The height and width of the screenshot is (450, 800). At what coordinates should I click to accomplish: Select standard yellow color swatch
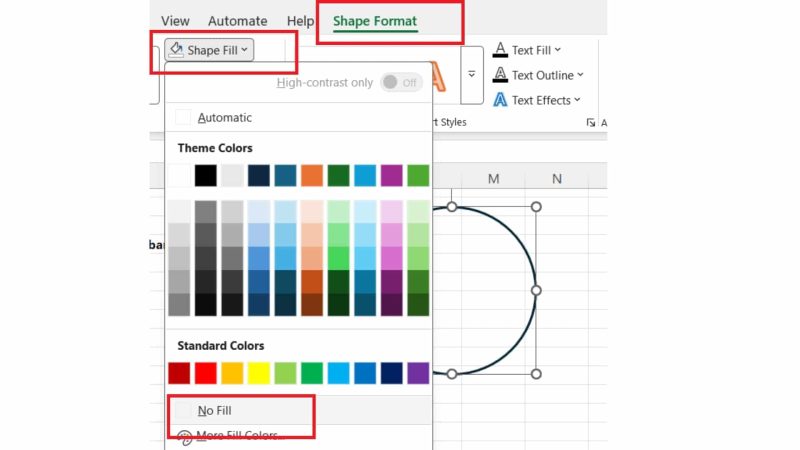[259, 373]
